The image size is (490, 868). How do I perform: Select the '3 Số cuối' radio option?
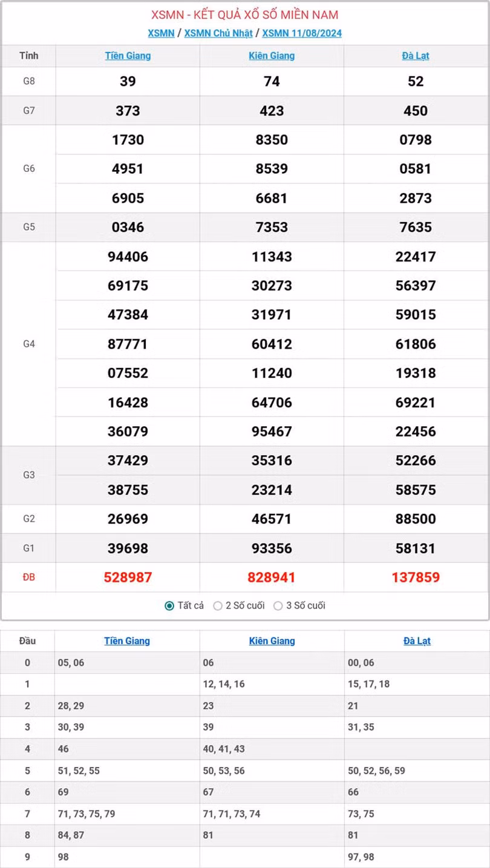[278, 606]
